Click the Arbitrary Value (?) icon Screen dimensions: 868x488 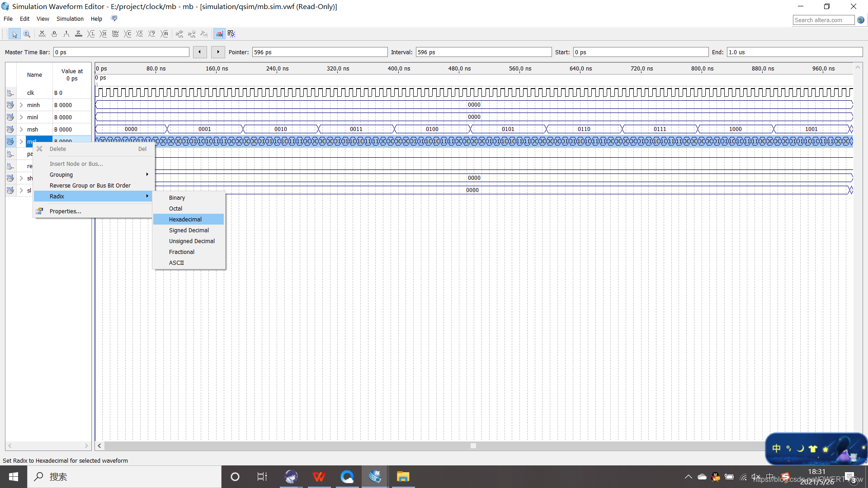pyautogui.click(x=152, y=34)
